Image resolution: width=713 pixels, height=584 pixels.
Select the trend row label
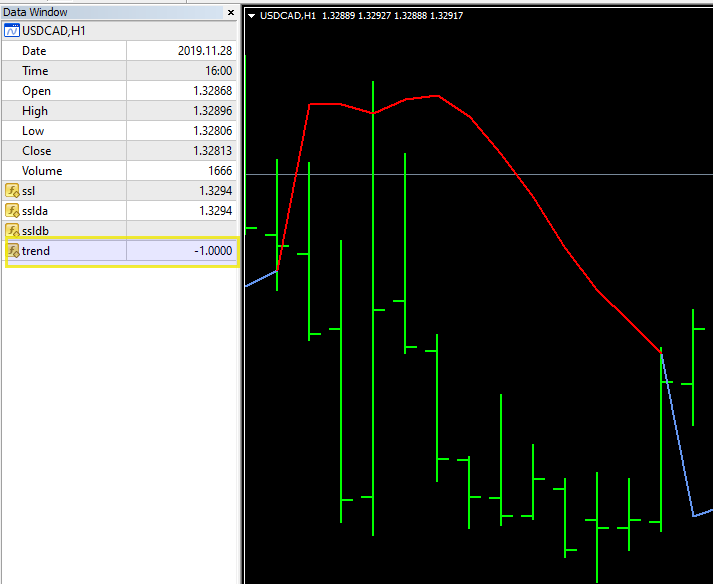(36, 251)
